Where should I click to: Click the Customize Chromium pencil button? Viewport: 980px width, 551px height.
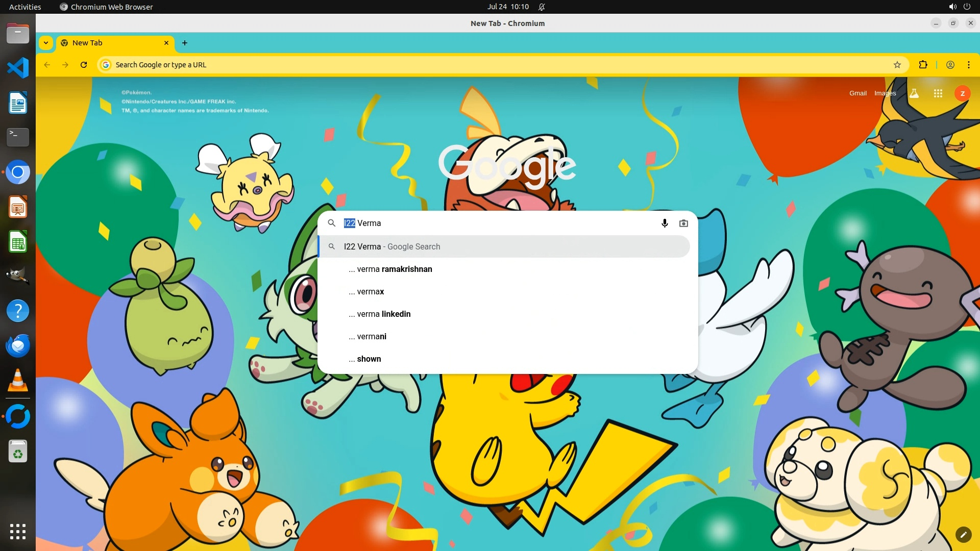963,534
